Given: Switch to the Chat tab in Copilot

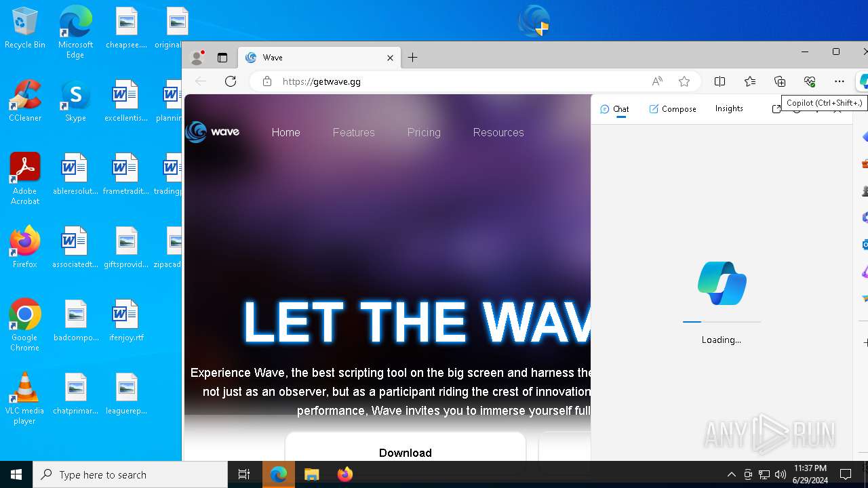Looking at the screenshot, I should point(614,109).
